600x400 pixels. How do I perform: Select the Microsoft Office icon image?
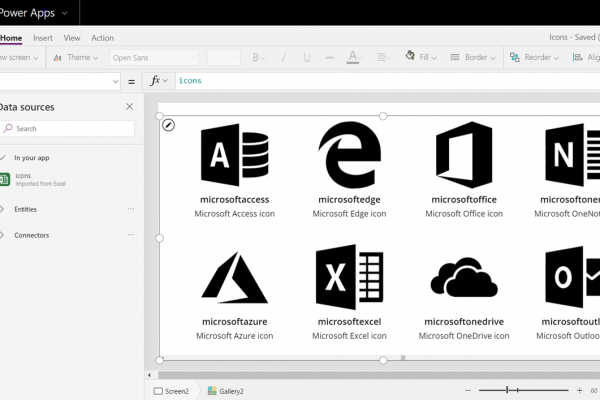464,155
